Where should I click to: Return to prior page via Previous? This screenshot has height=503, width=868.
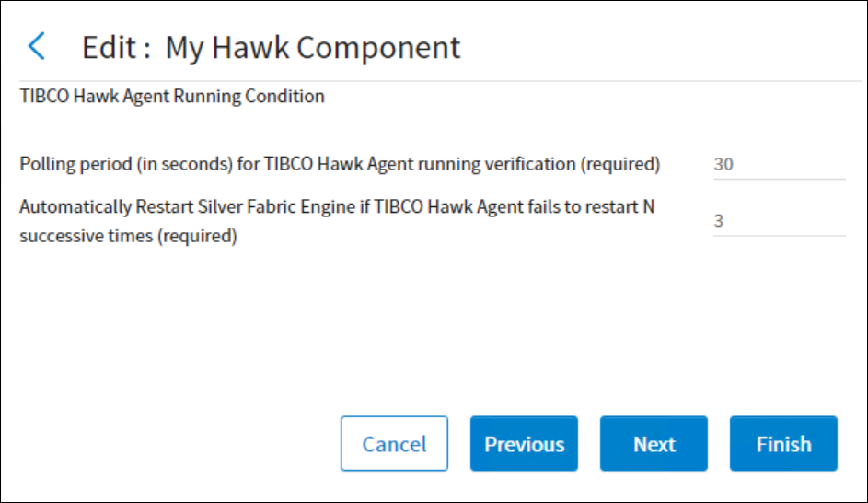coord(524,444)
